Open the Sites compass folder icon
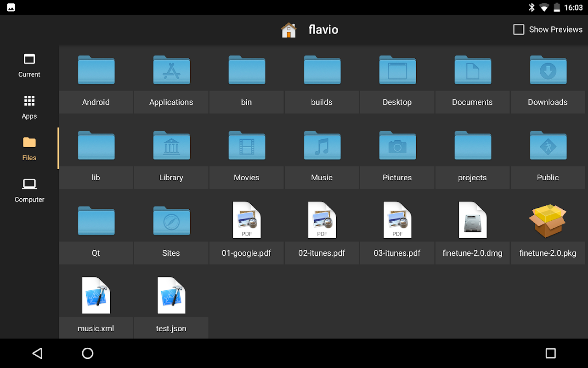Viewport: 588px width, 368px height. (x=171, y=221)
